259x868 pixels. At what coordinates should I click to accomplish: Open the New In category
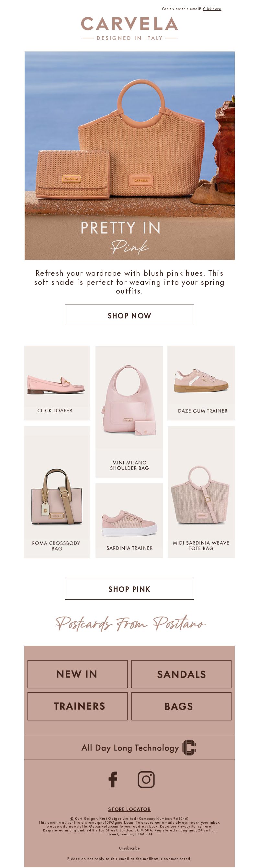77,674
